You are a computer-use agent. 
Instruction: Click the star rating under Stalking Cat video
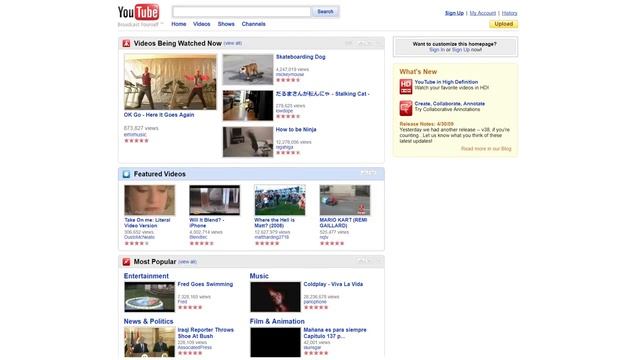click(x=288, y=116)
